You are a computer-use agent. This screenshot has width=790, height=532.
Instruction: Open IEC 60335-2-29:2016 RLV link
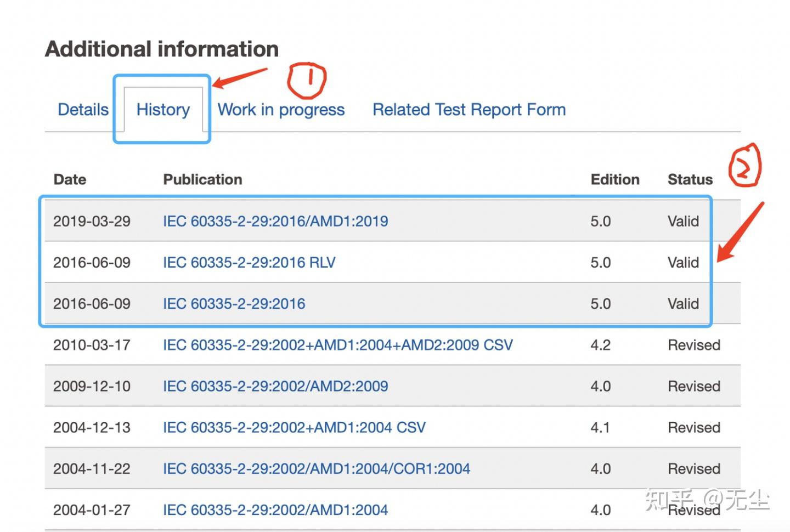coord(249,262)
